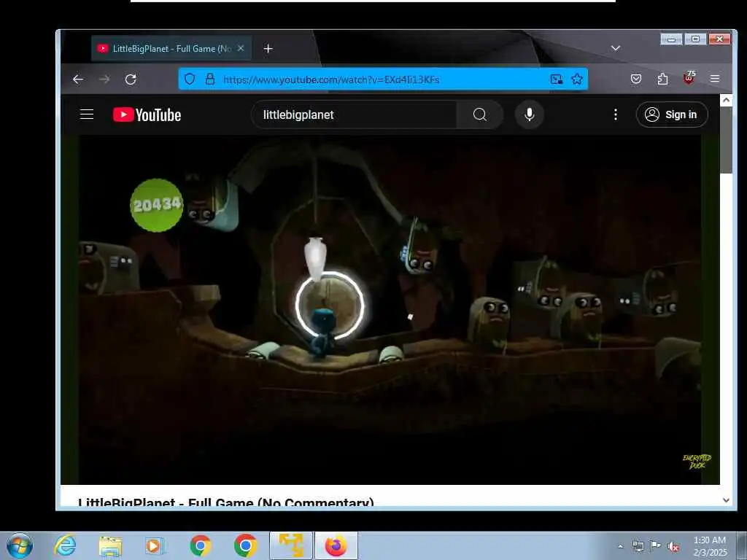This screenshot has width=747, height=560.
Task: Open the Action Center flag icon
Action: [x=655, y=546]
